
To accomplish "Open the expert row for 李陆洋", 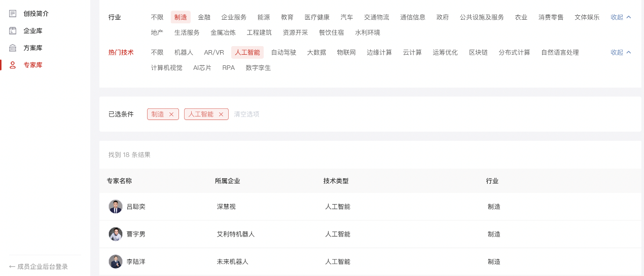I will click(136, 262).
